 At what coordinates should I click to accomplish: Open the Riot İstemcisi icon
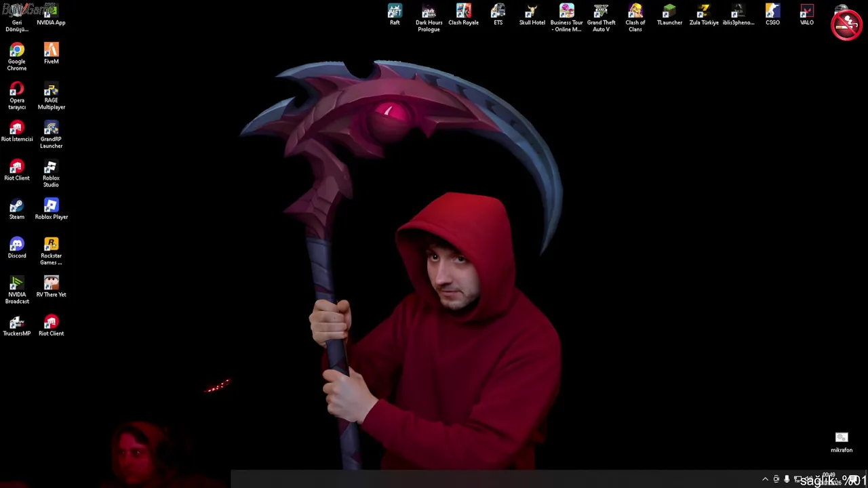(x=17, y=131)
